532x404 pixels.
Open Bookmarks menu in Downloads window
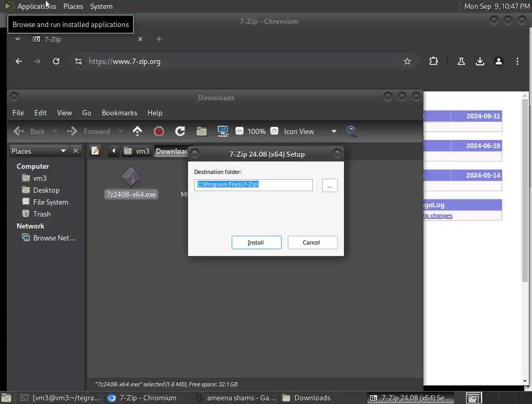[x=119, y=113]
